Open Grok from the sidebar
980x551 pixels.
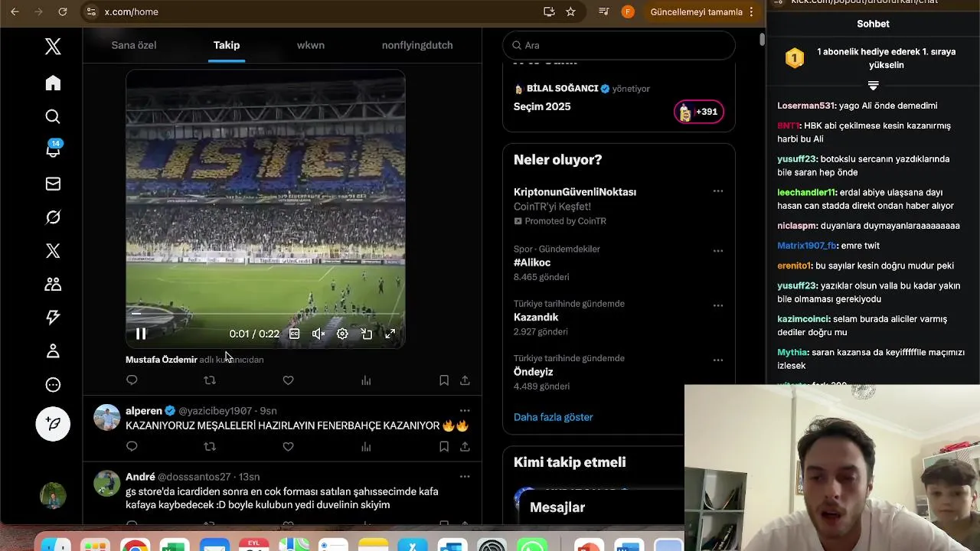click(x=53, y=217)
